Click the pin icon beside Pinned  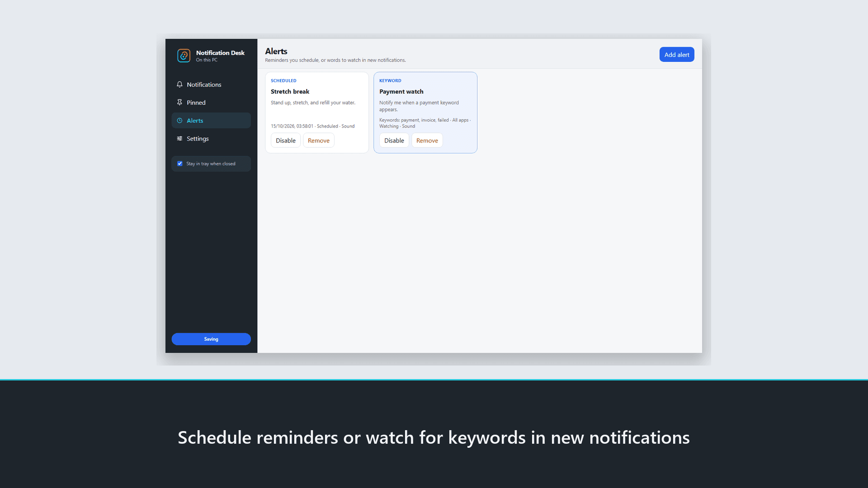coord(179,103)
